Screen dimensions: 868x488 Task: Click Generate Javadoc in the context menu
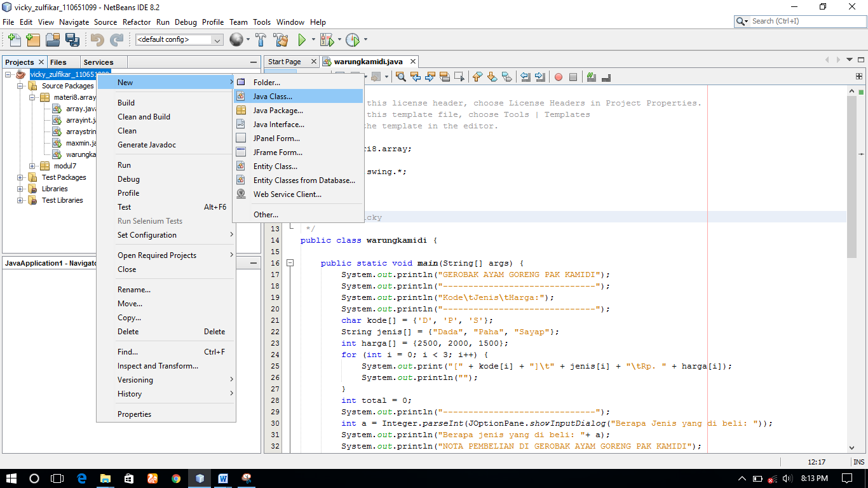pyautogui.click(x=147, y=144)
